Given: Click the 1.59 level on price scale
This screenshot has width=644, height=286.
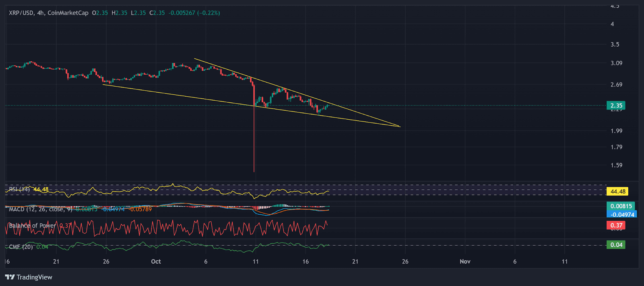Looking at the screenshot, I should [616, 165].
